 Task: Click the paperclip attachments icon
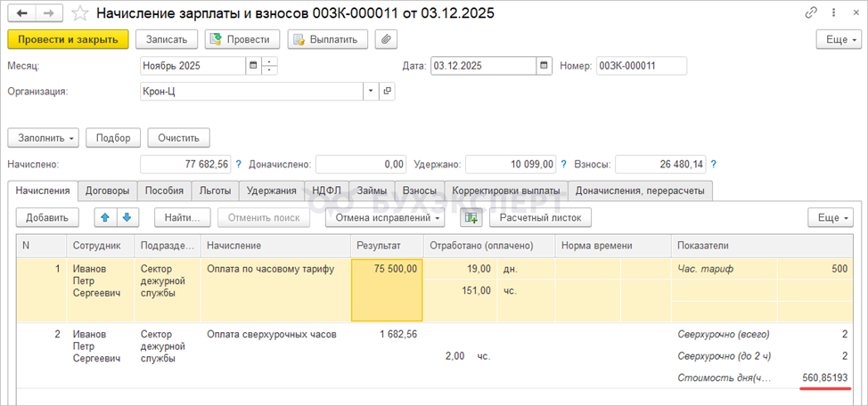point(387,39)
